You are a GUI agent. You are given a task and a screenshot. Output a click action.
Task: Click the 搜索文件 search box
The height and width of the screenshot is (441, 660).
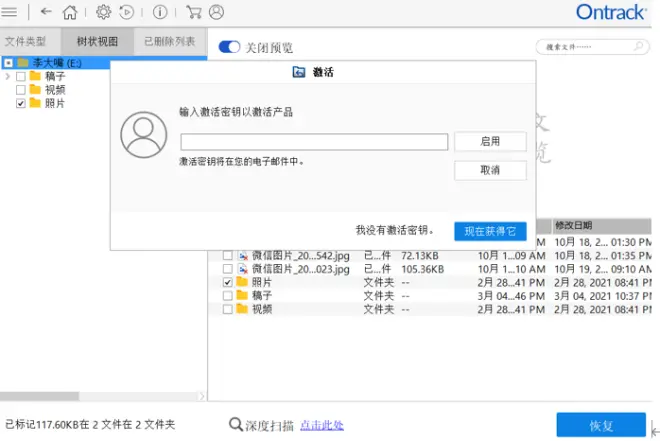coord(592,46)
